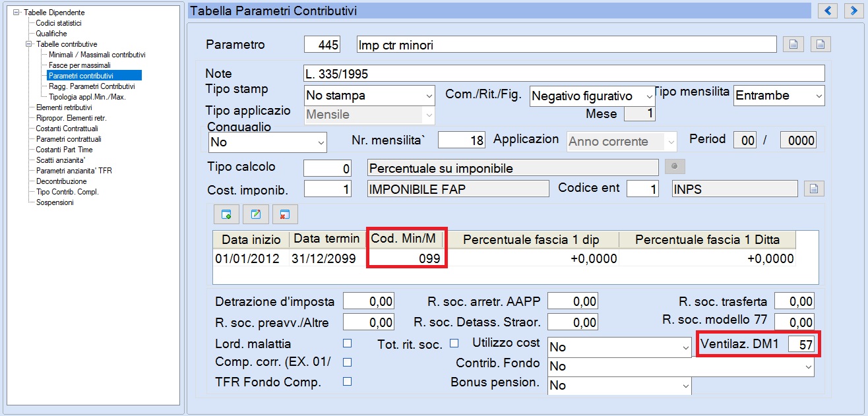
Task: Click the Cod. Min/M column header
Action: click(406, 239)
